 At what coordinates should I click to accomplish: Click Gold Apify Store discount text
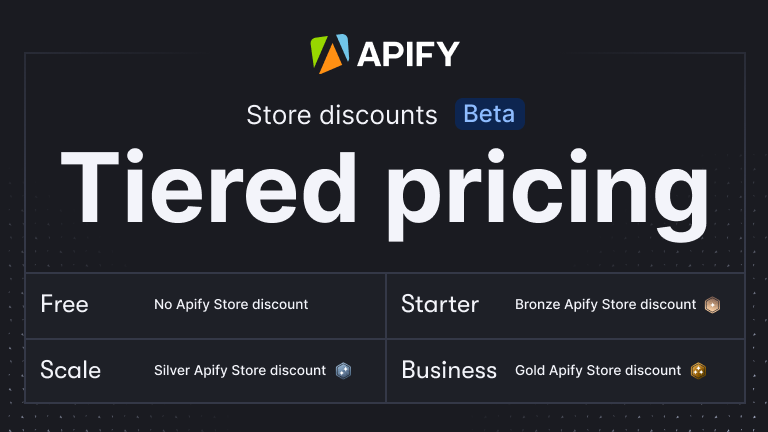pyautogui.click(x=598, y=370)
